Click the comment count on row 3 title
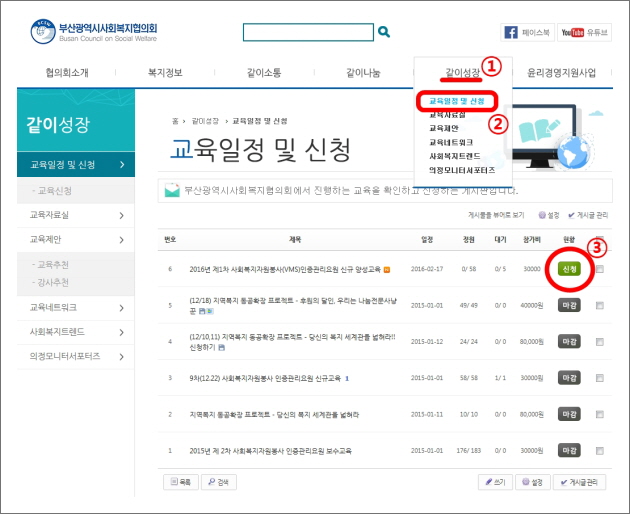630x514 pixels. pos(347,378)
